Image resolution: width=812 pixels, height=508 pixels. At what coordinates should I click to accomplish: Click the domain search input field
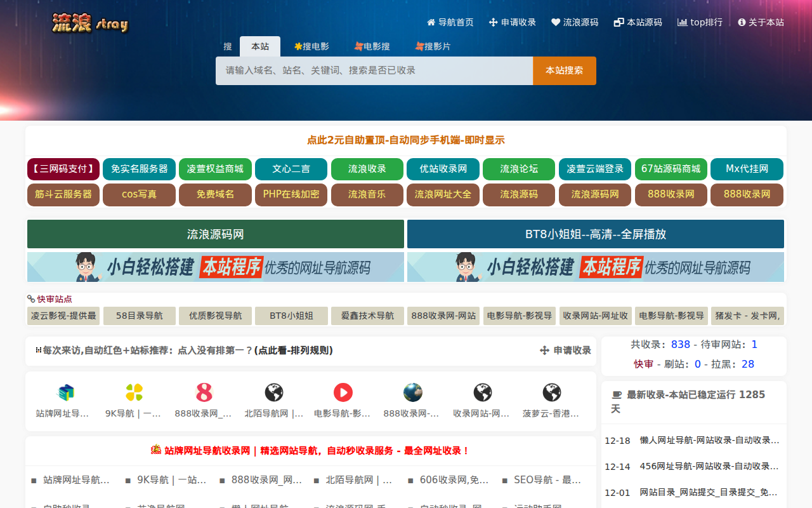pyautogui.click(x=374, y=70)
